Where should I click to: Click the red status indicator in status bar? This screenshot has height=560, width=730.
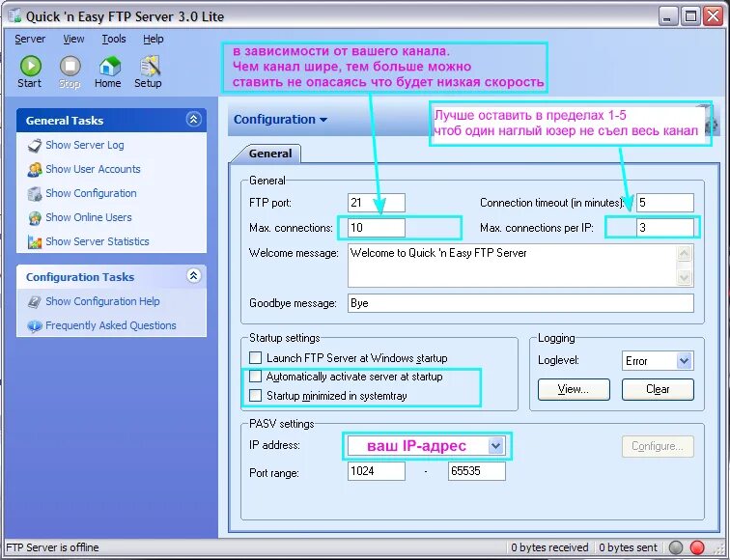click(697, 547)
